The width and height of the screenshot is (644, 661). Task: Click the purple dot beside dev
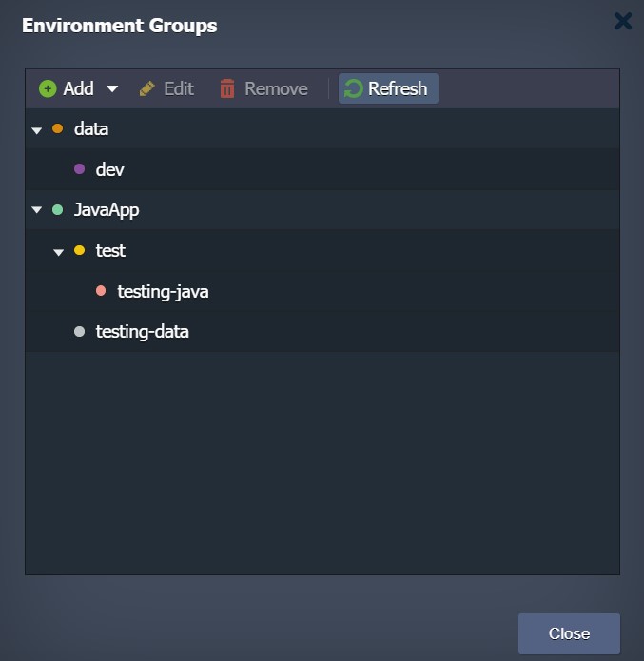(79, 169)
